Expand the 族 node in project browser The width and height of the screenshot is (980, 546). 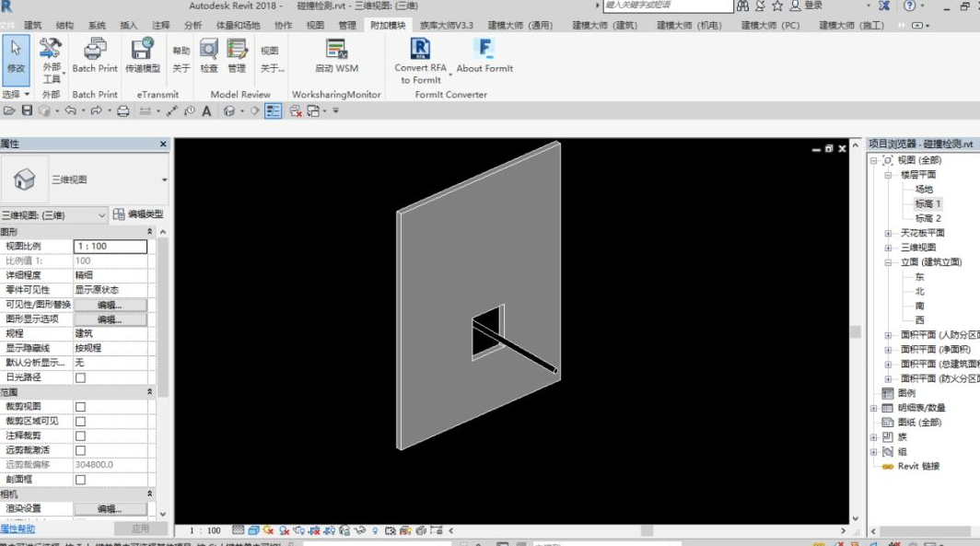pyautogui.click(x=874, y=437)
